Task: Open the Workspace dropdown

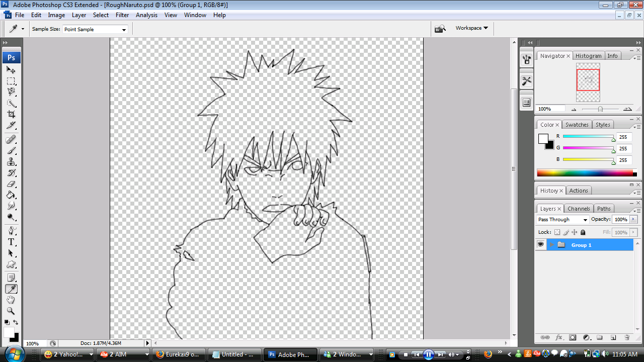Action: [x=472, y=28]
